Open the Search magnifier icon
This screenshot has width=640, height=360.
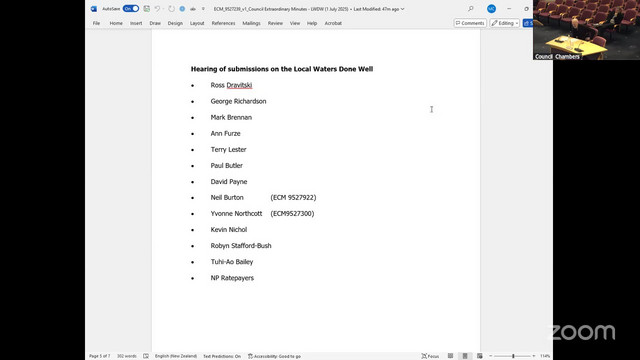click(x=471, y=9)
